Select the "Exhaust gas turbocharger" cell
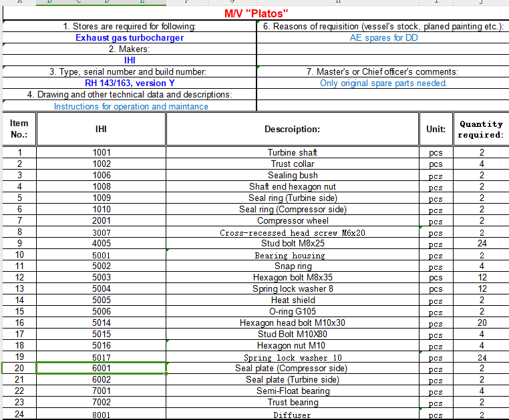The width and height of the screenshot is (509, 420). pyautogui.click(x=130, y=38)
